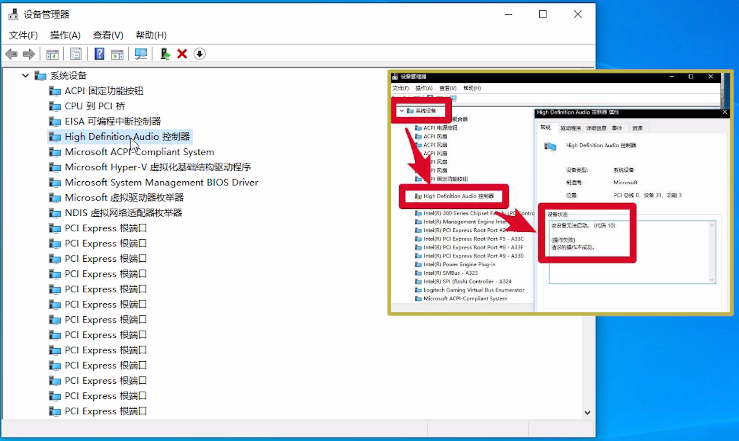Open the 查看(V) menu

[x=108, y=35]
